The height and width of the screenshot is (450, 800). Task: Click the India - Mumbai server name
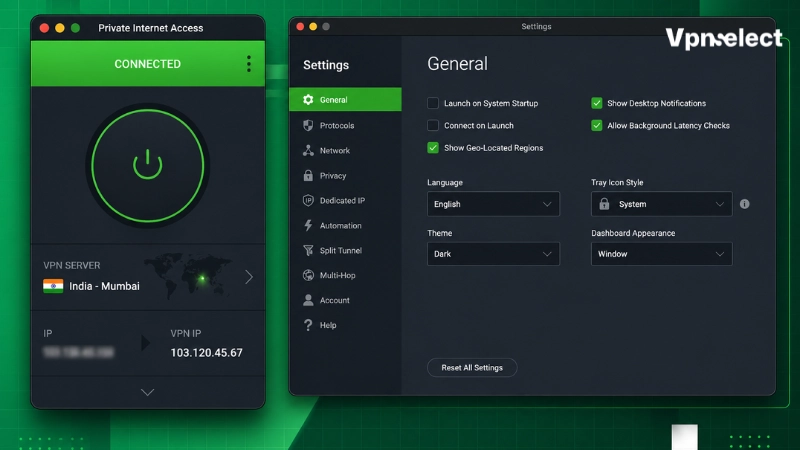(x=104, y=286)
